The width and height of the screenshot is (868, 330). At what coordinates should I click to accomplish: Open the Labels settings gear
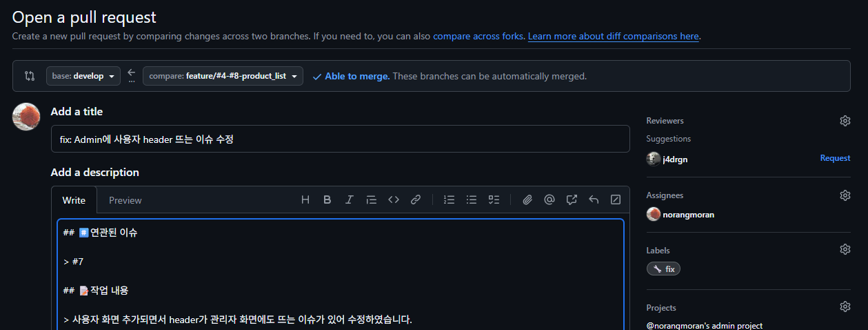pos(845,249)
